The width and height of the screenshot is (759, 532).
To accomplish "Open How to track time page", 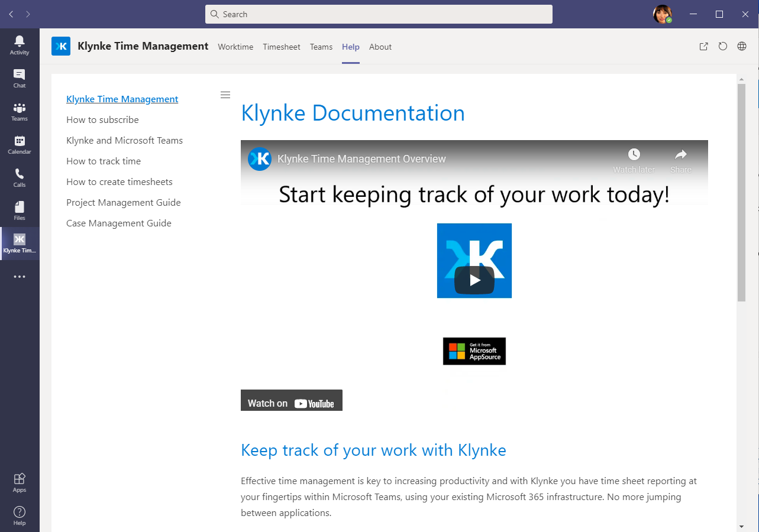I will 104,161.
